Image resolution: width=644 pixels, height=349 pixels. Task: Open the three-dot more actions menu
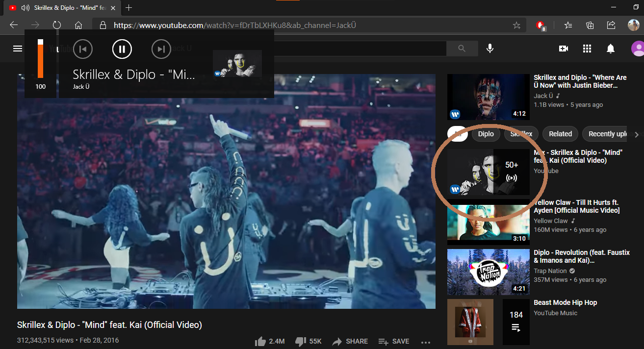[x=425, y=342]
